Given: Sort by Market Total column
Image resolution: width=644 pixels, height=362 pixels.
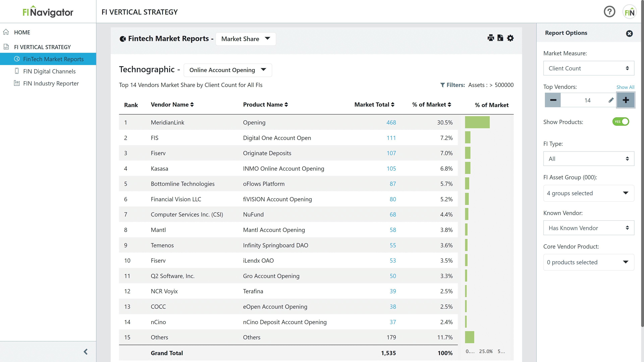Looking at the screenshot, I should pyautogui.click(x=374, y=105).
